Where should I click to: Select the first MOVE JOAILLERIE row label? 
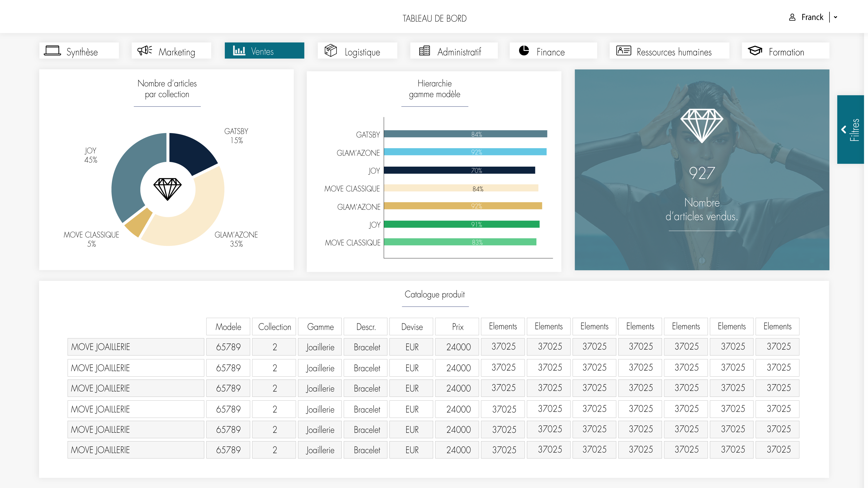coord(136,347)
